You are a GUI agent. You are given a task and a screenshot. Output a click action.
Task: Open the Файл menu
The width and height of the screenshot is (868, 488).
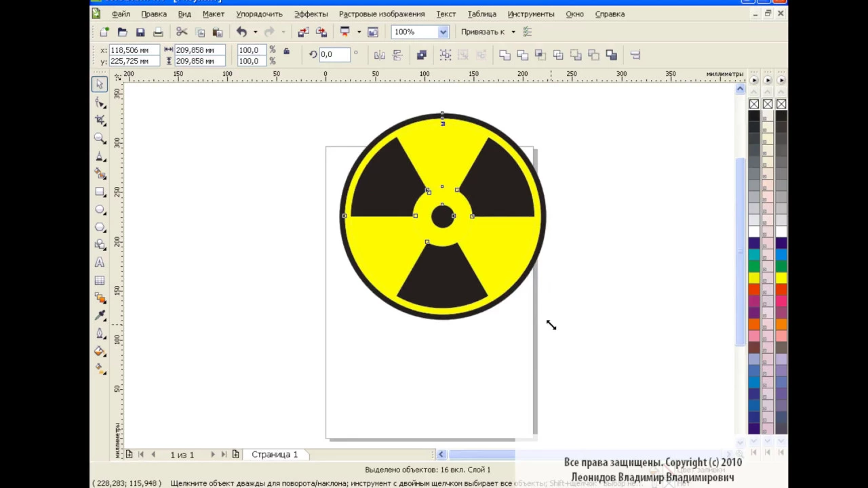tap(121, 14)
